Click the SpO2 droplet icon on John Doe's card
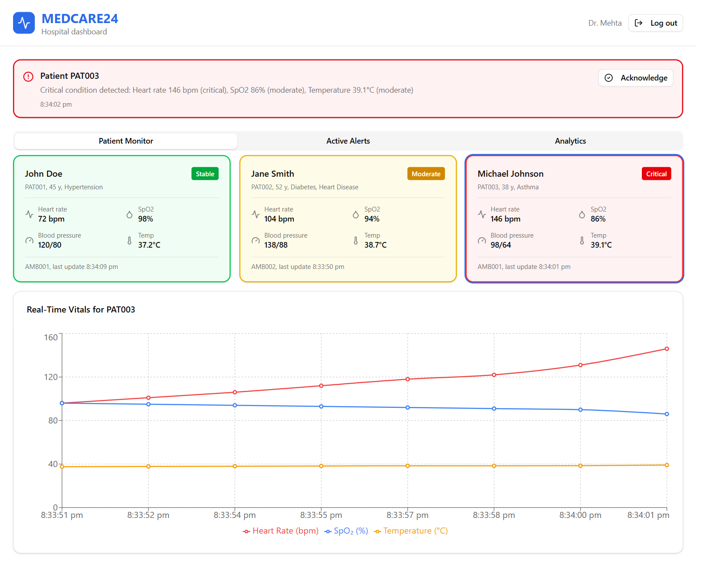The height and width of the screenshot is (588, 718). pos(130,214)
